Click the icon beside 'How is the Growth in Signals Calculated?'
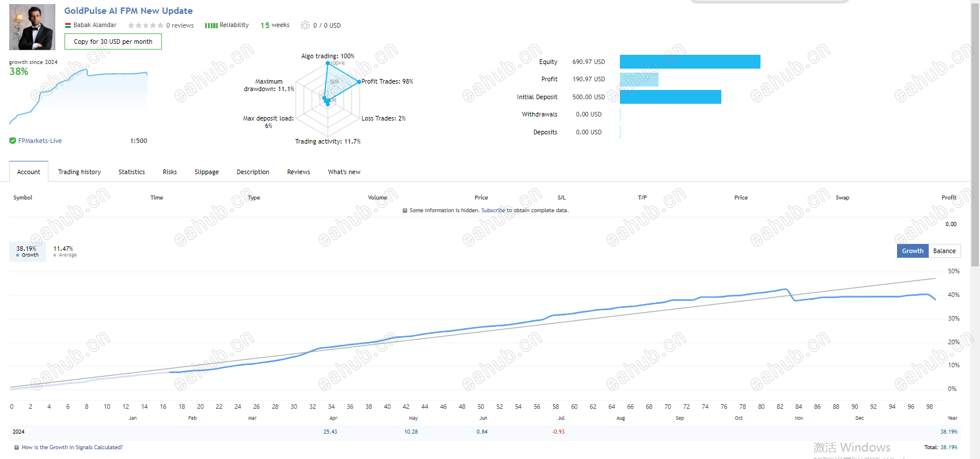The image size is (980, 459). (x=17, y=447)
